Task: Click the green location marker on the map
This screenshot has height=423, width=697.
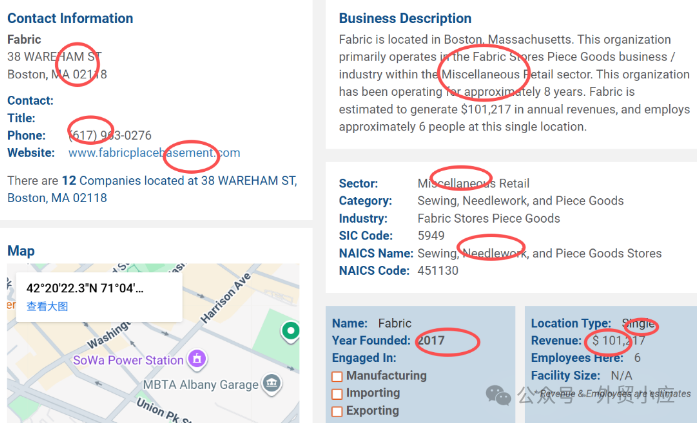Action: point(290,331)
